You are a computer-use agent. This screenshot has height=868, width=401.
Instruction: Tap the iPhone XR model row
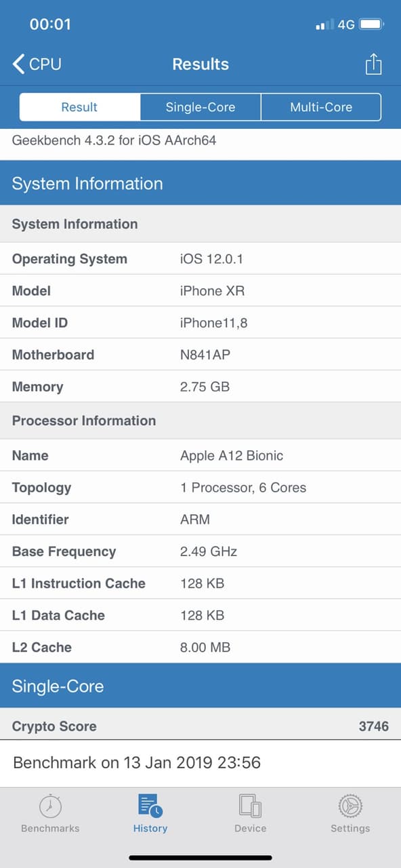[200, 291]
